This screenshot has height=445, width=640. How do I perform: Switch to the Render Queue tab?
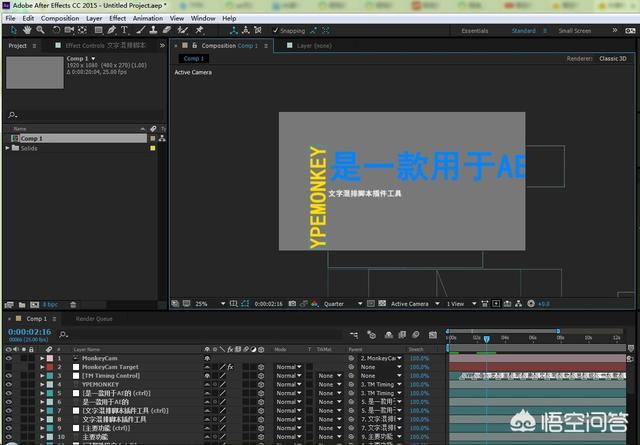(x=92, y=319)
